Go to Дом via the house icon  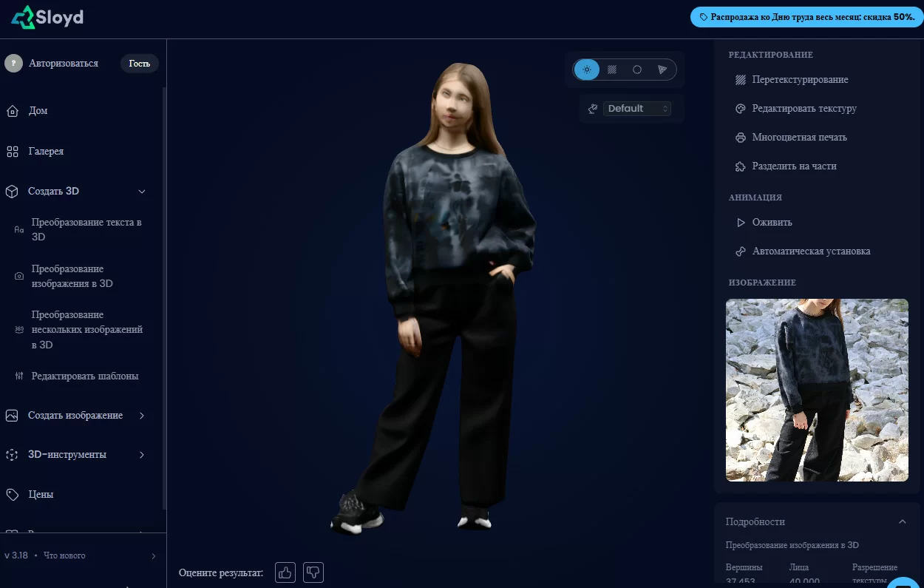pos(13,111)
